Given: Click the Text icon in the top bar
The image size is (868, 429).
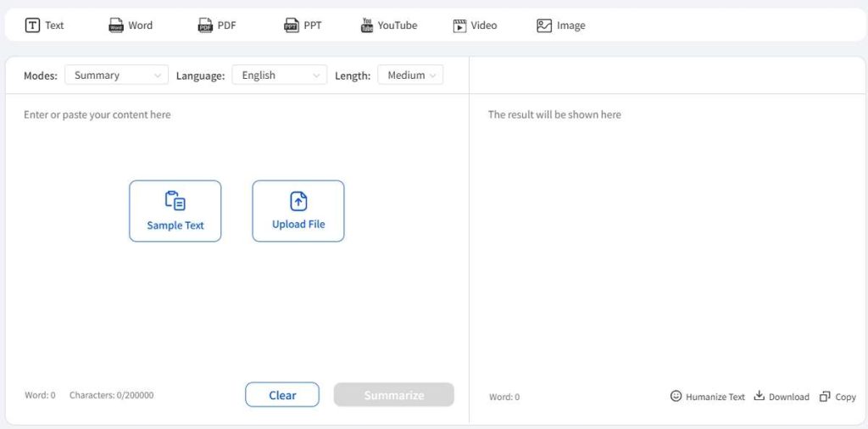Looking at the screenshot, I should (x=33, y=25).
